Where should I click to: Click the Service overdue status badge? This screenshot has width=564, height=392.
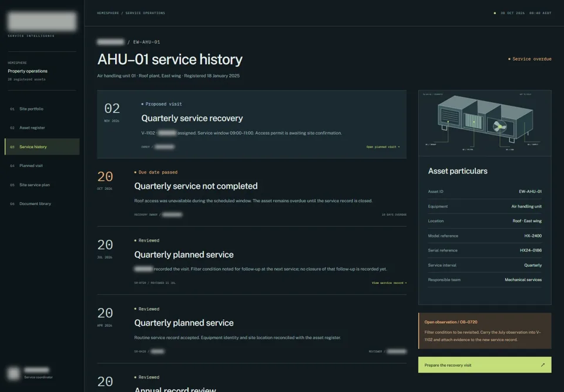pyautogui.click(x=529, y=59)
